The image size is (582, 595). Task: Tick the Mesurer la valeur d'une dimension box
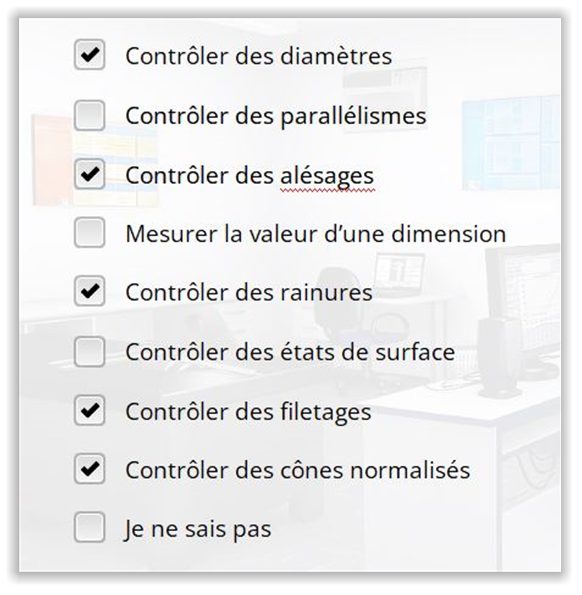[x=90, y=233]
